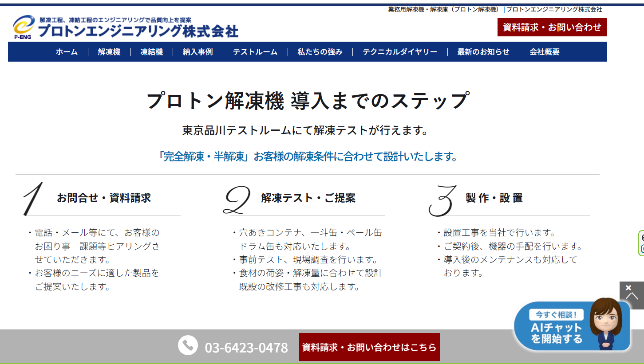Click 資料請求・お問い合わせはこちら at the bottom
The width and height of the screenshot is (644, 364).
[369, 347]
